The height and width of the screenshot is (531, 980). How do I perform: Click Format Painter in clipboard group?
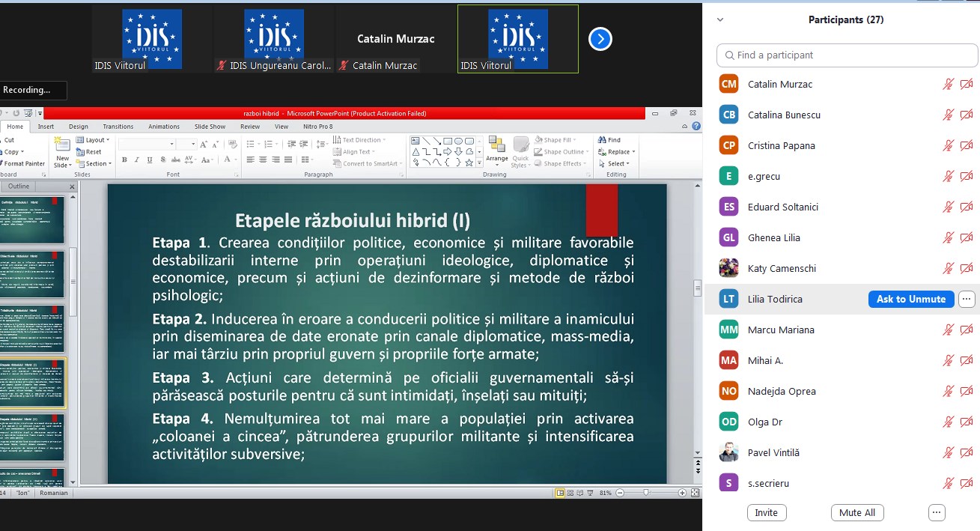pos(23,163)
